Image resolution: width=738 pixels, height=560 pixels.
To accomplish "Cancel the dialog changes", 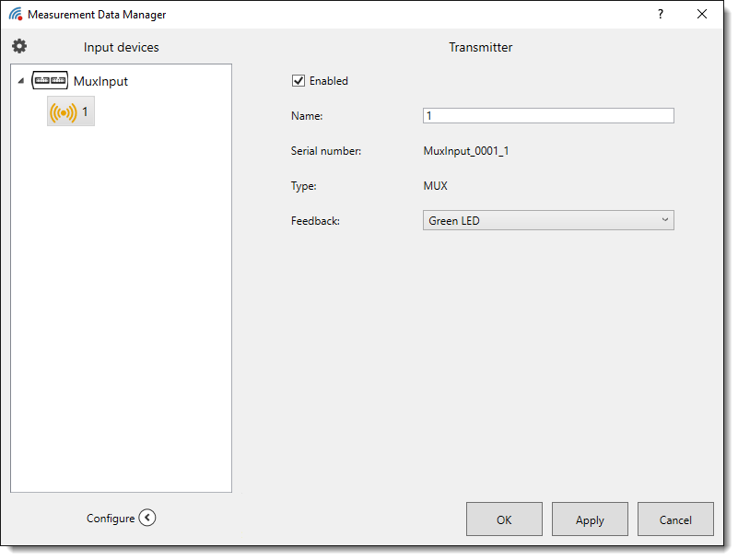I will point(675,519).
